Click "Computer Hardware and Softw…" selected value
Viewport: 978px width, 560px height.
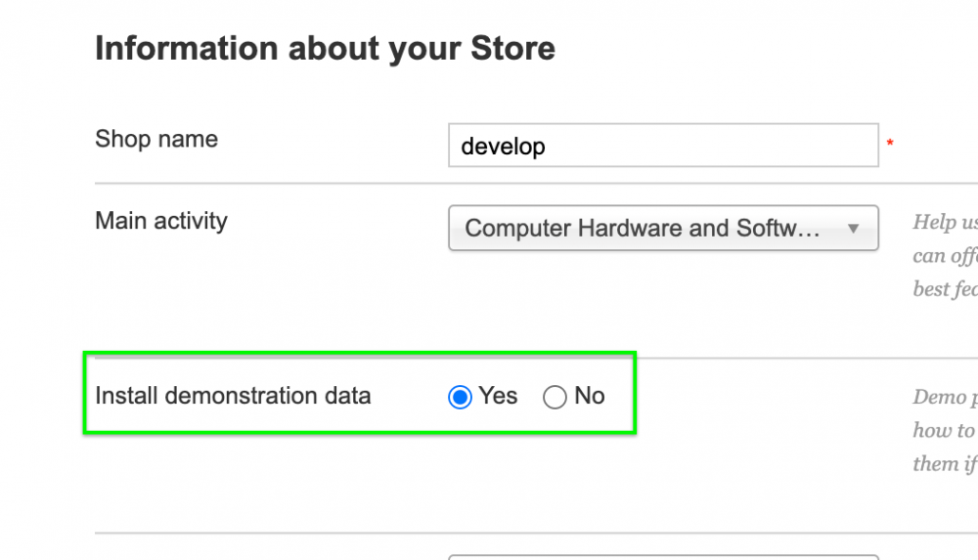pos(642,228)
